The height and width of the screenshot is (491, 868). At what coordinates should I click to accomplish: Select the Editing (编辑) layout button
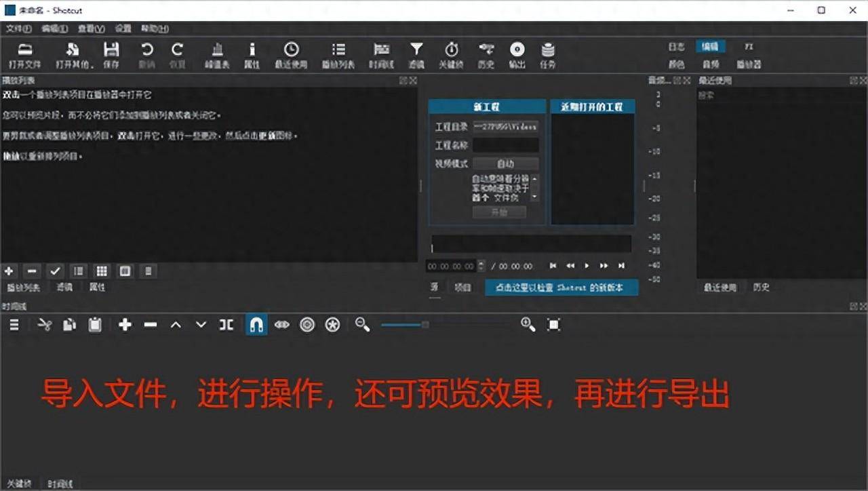pyautogui.click(x=710, y=47)
